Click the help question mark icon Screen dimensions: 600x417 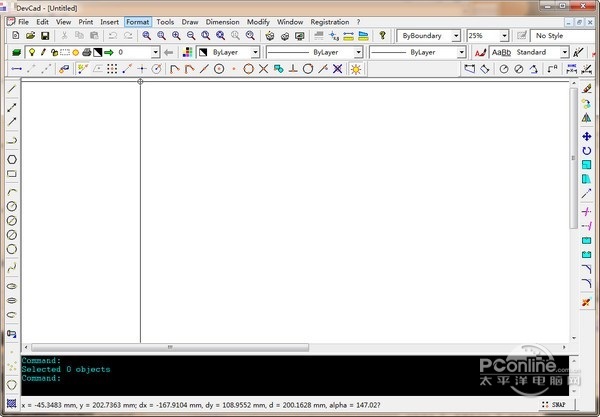click(382, 35)
